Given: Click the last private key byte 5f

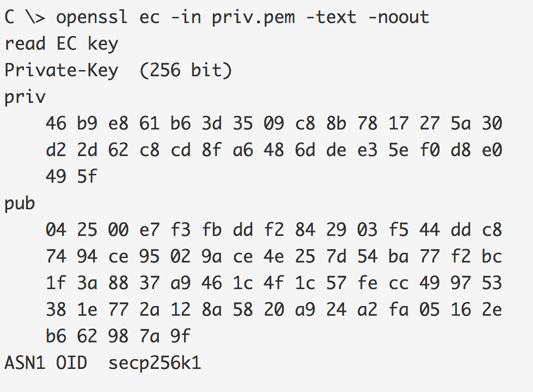Looking at the screenshot, I should click(x=87, y=177).
